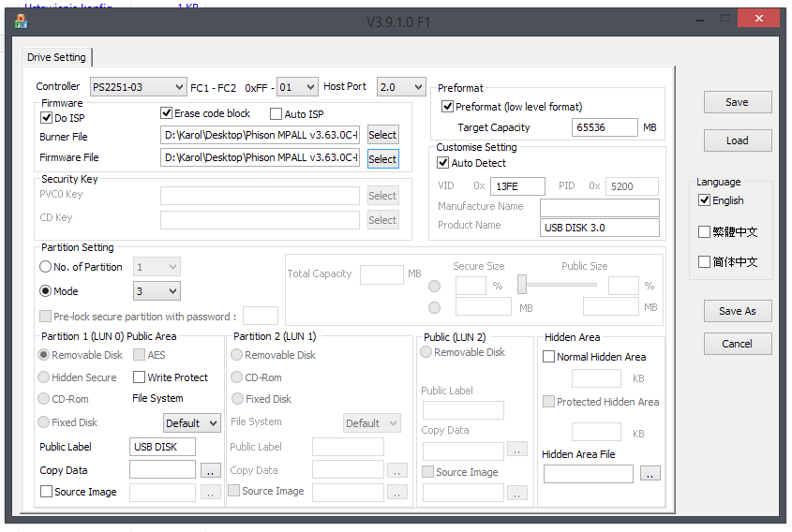Click Partition 1 Public Label field
This screenshot has height=532, width=792.
click(162, 447)
